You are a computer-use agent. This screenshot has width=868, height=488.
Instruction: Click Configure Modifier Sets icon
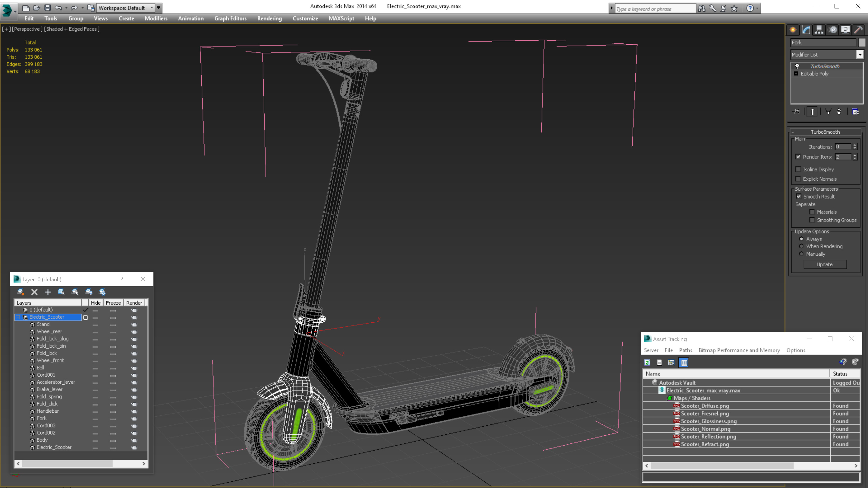855,111
